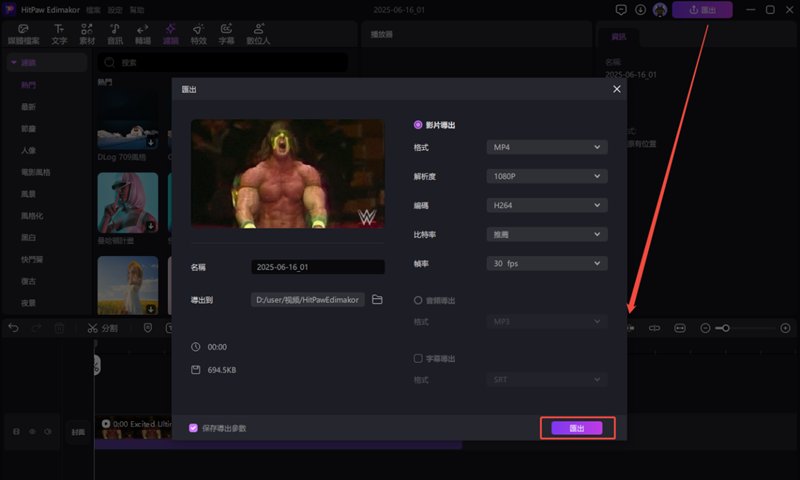
Task: Open the download center icon in title bar
Action: [640, 10]
